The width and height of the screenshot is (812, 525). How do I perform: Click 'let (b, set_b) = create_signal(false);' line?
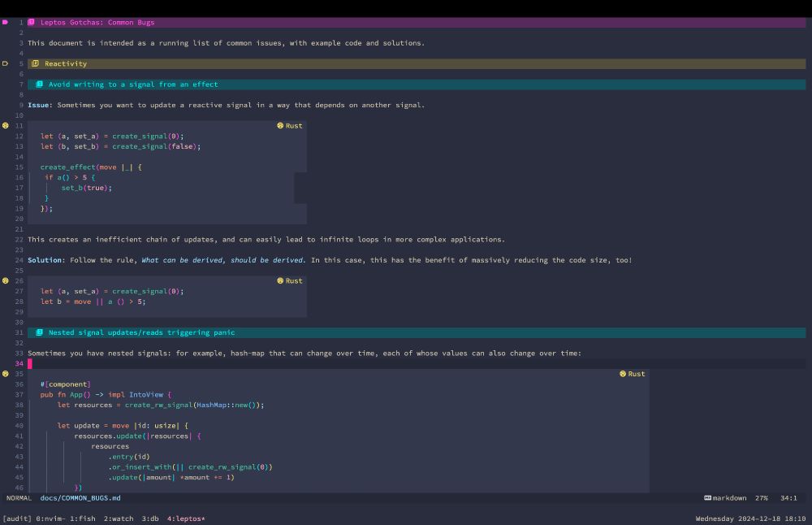(x=121, y=146)
